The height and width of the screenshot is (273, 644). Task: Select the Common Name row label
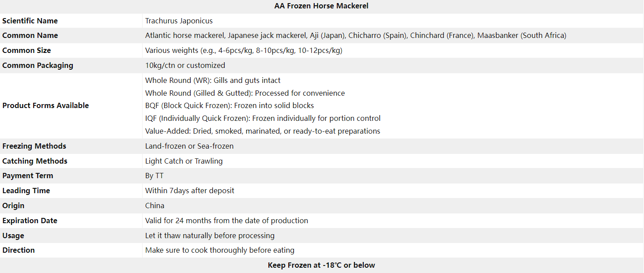tap(30, 35)
